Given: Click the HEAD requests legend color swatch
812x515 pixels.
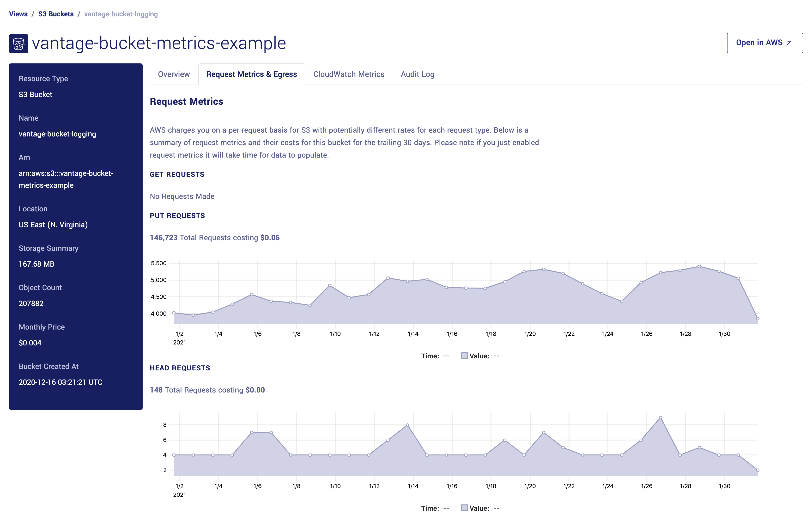Looking at the screenshot, I should click(464, 508).
